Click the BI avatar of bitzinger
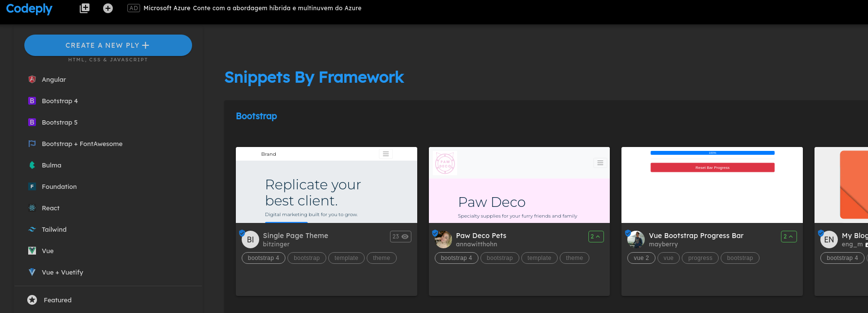868x313 pixels. (250, 239)
